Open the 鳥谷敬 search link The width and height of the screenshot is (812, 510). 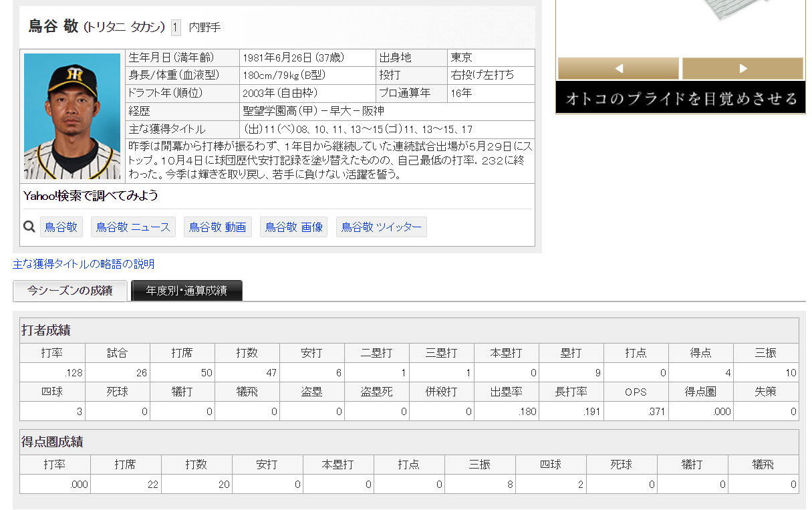click(x=61, y=227)
